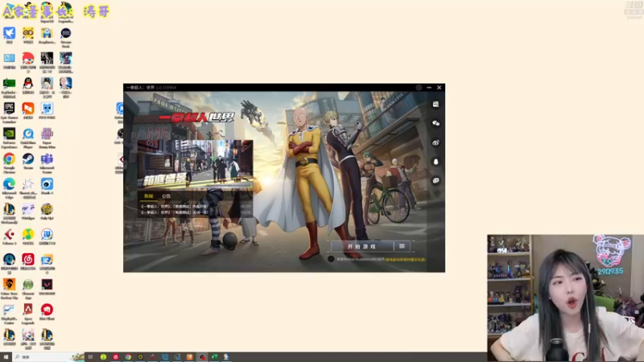Image resolution: width=644 pixels, height=362 pixels.
Task: Click the 开始游戏 start game button
Action: (x=361, y=246)
